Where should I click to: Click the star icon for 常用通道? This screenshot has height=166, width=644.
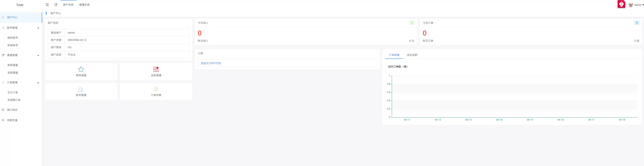(81, 69)
